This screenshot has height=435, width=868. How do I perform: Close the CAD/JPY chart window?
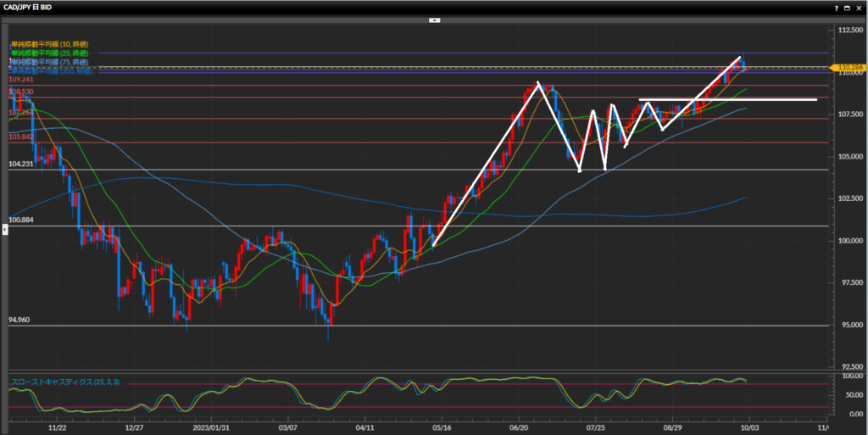tap(860, 7)
